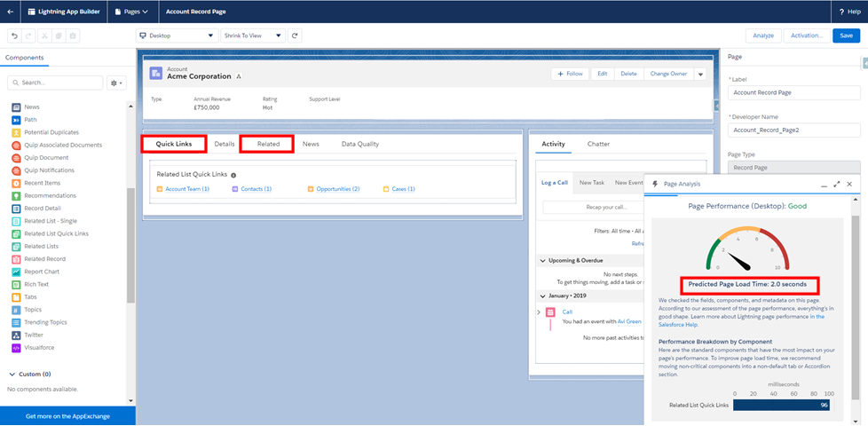Select the Trending Topics component icon
The image size is (868, 426).
coord(16,322)
